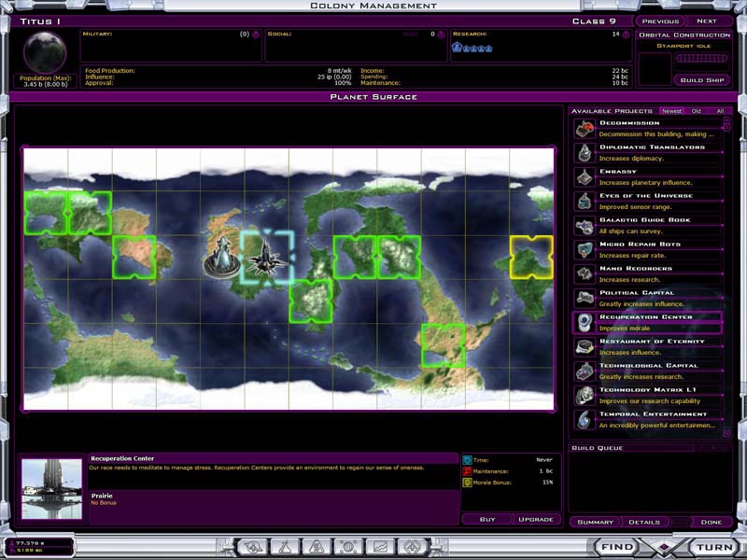Click the round purple icon beside Research value
This screenshot has width=747, height=560.
click(x=626, y=35)
